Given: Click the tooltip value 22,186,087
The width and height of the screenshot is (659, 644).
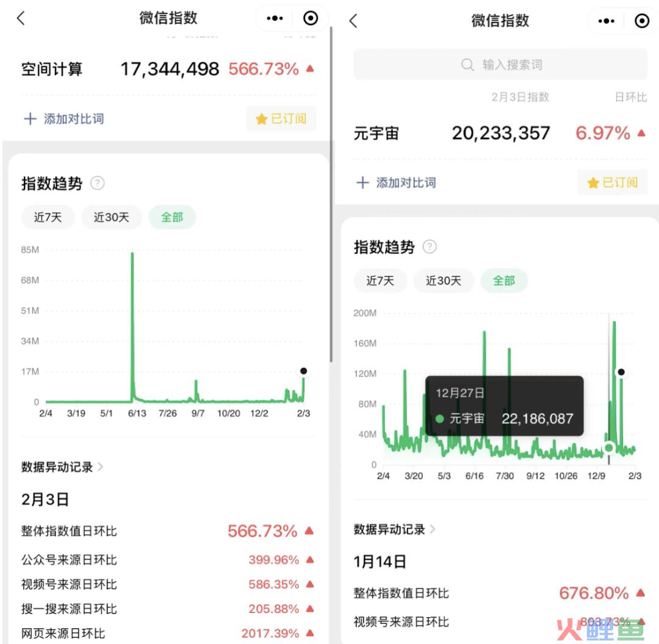Looking at the screenshot, I should pos(538,418).
